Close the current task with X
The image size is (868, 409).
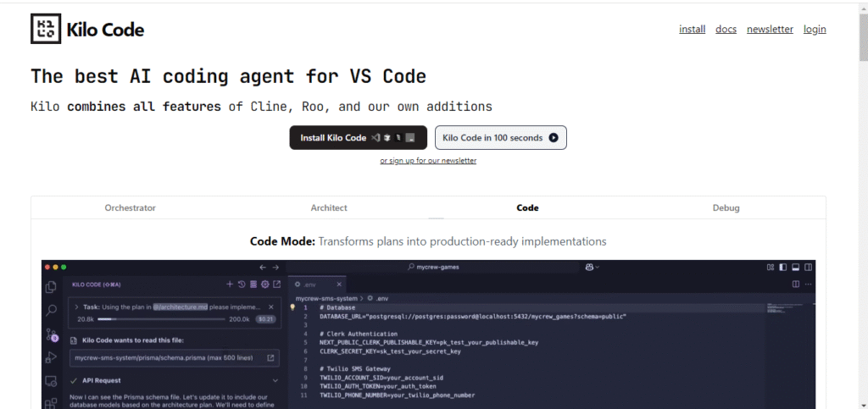270,307
